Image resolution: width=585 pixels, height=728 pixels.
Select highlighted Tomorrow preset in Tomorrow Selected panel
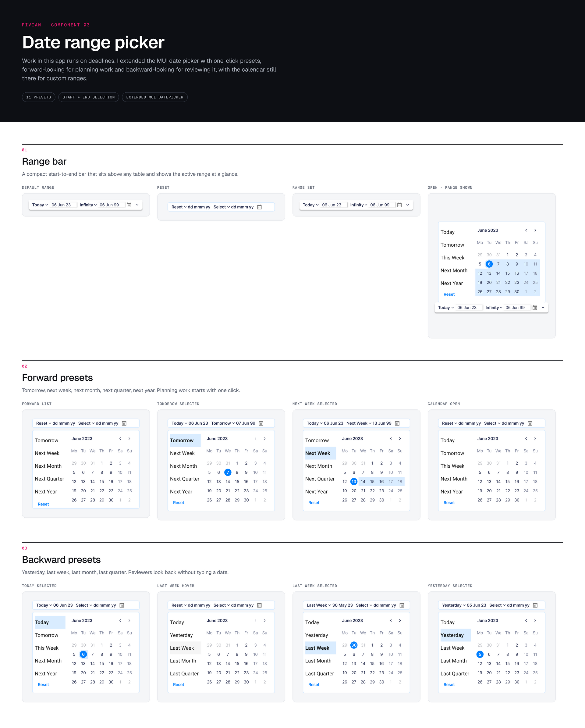click(185, 440)
